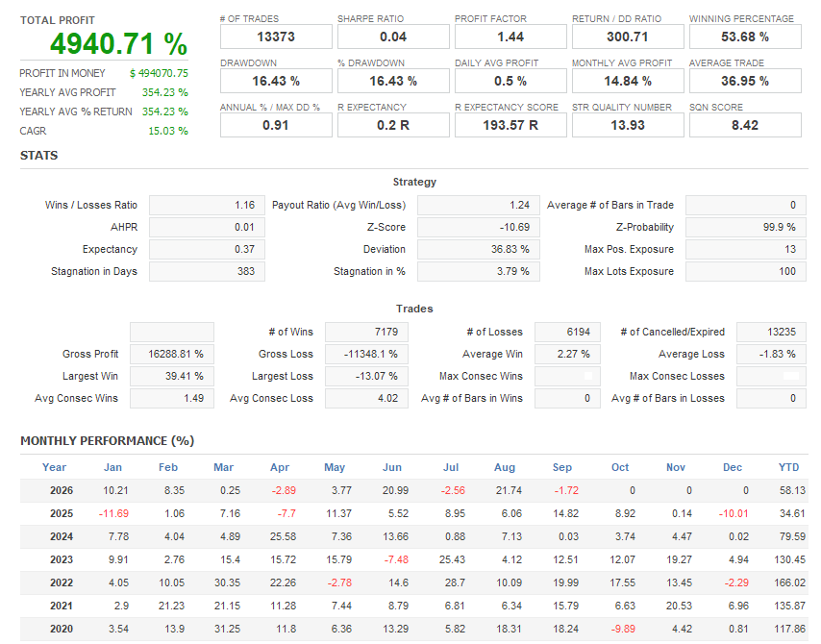Screen dimensions: 821x644
Task: Click 2025 January value -11.69
Action: (x=113, y=513)
